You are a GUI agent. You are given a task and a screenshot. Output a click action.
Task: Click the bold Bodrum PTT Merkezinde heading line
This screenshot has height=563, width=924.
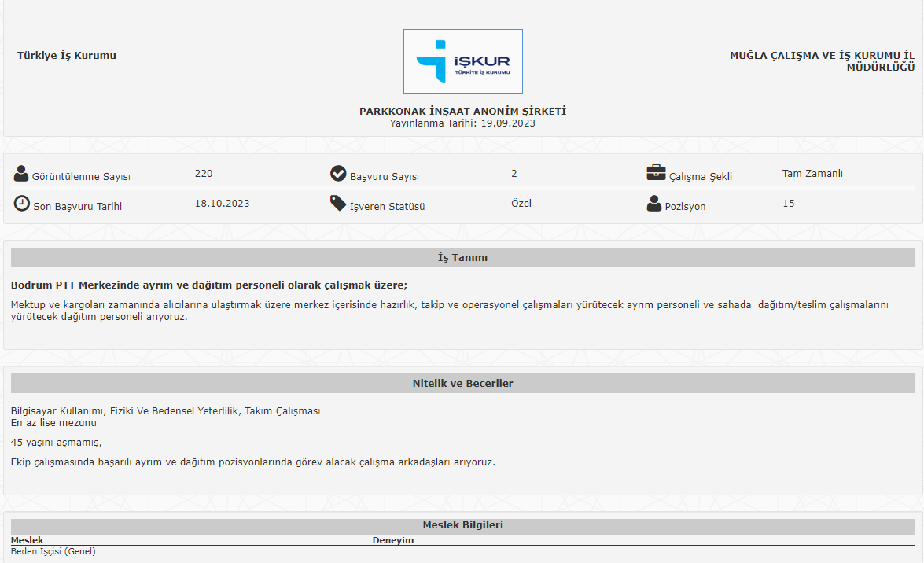(209, 285)
